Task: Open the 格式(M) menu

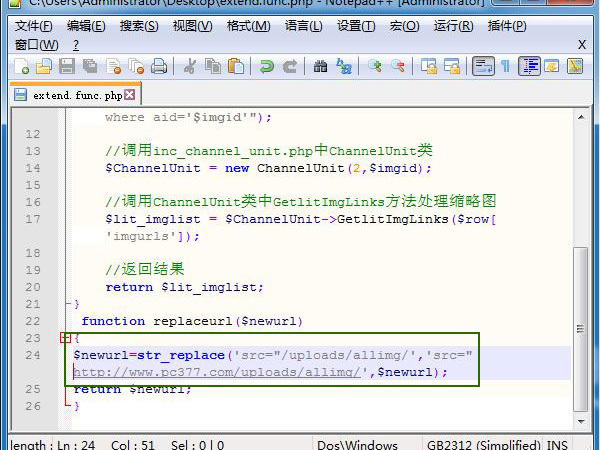Action: (248, 26)
